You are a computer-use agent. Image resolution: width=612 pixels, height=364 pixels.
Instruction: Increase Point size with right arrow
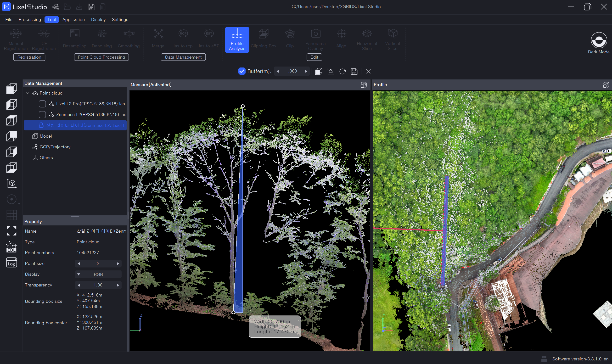point(118,263)
